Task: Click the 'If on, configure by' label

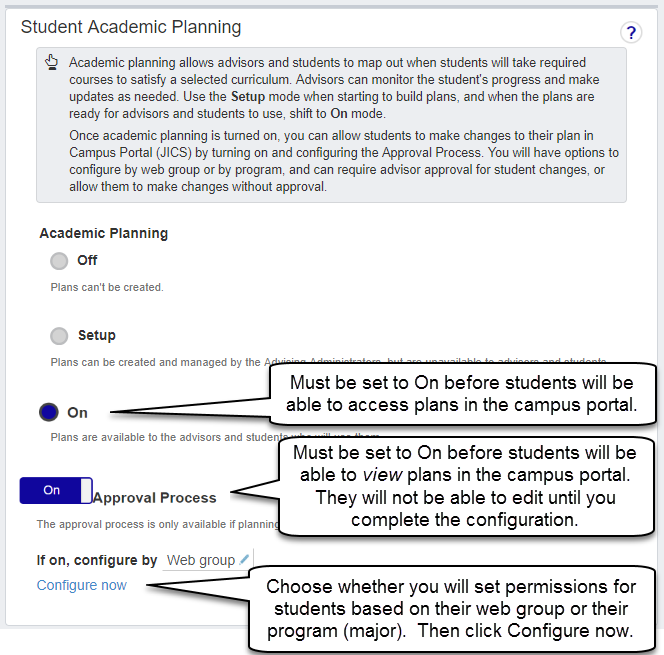Action: click(97, 560)
